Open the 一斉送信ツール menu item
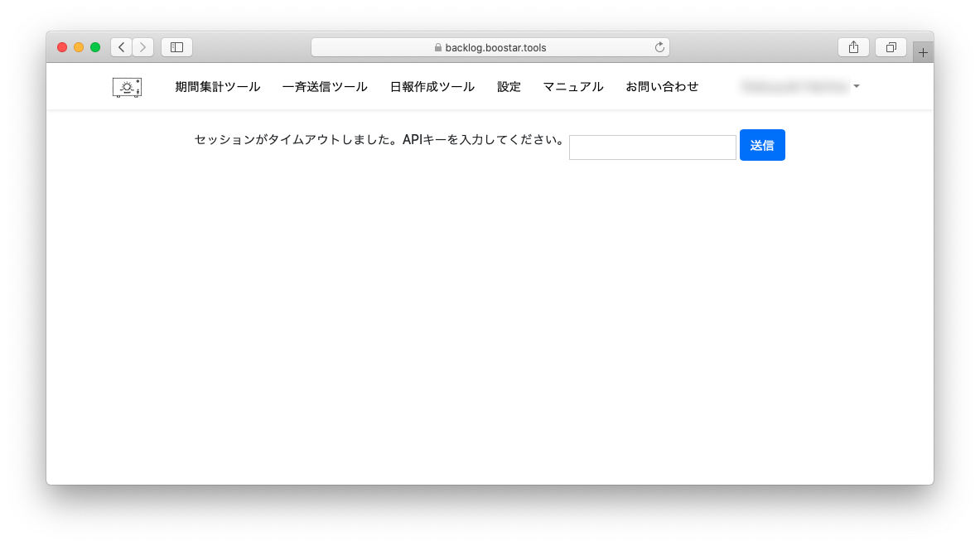Image resolution: width=980 pixels, height=546 pixels. point(325,87)
